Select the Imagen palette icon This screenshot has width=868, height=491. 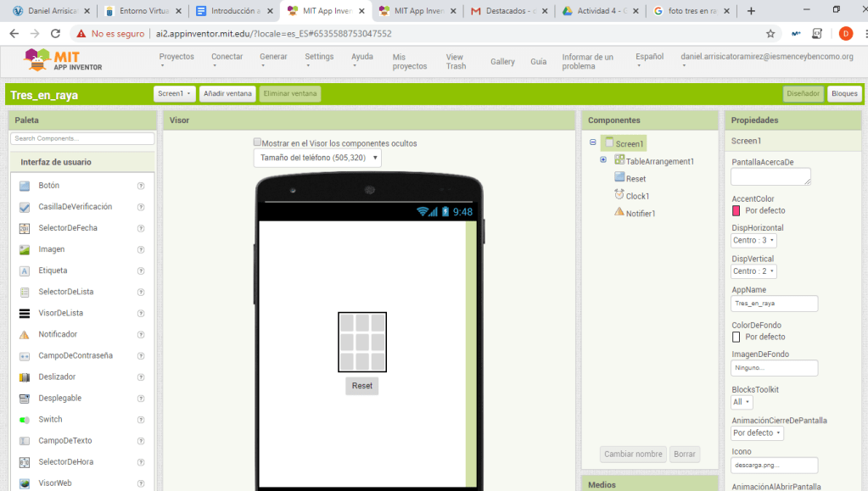(x=25, y=249)
